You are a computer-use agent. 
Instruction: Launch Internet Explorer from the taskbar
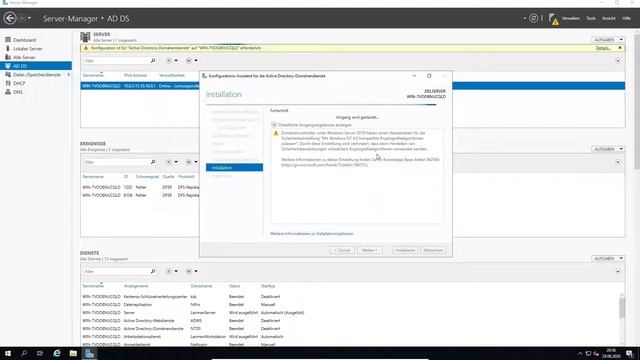click(57, 353)
